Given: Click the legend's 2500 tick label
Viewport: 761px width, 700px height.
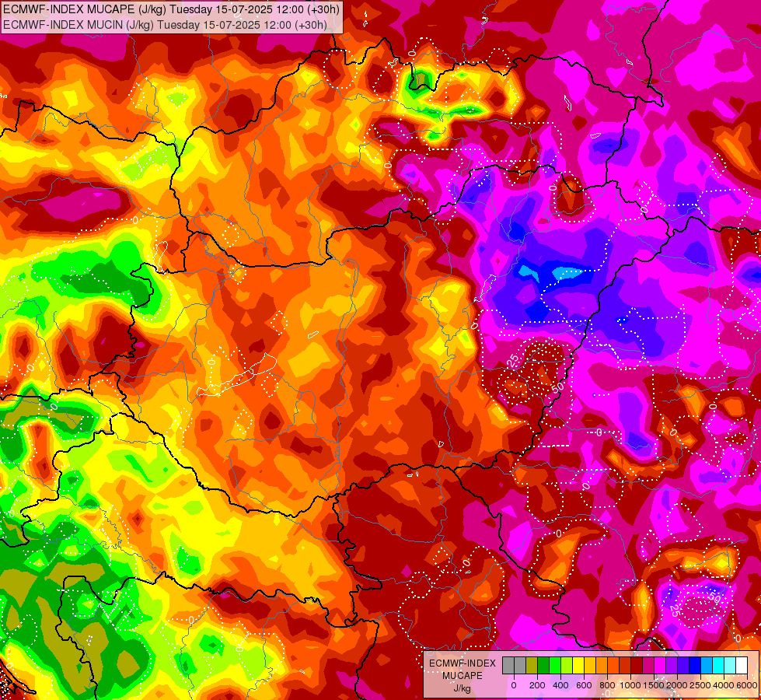Looking at the screenshot, I should click(x=700, y=685).
